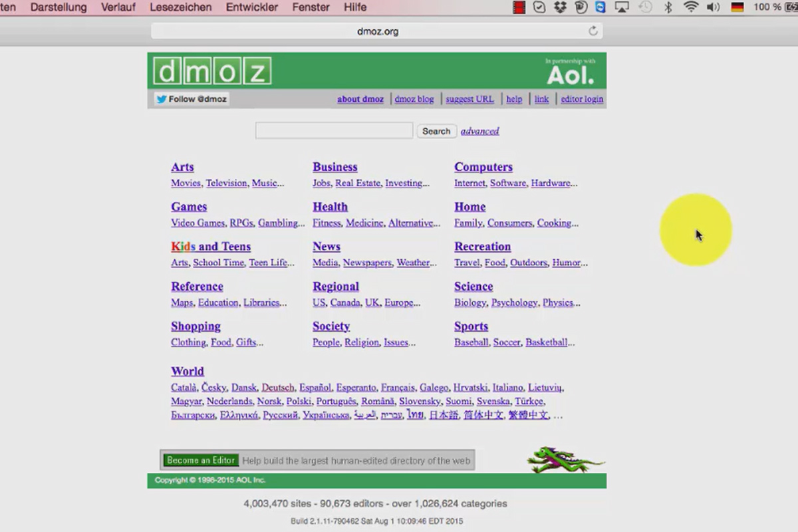
Task: Click the Become an Editor button
Action: click(201, 460)
